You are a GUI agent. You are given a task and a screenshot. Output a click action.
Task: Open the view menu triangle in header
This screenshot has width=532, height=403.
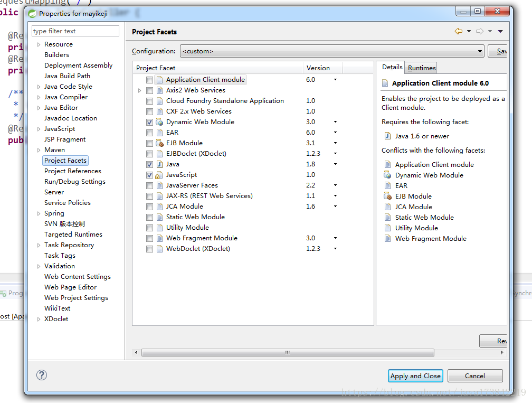(x=500, y=31)
